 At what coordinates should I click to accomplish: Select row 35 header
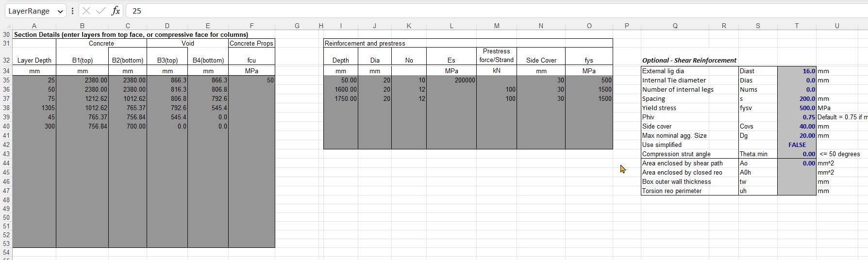(6, 80)
